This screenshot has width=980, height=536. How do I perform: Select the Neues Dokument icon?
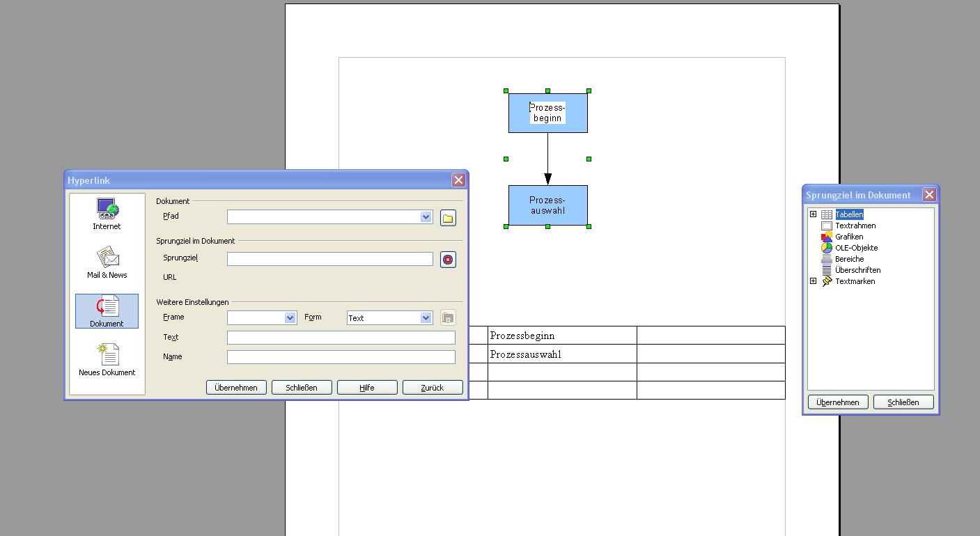(107, 360)
